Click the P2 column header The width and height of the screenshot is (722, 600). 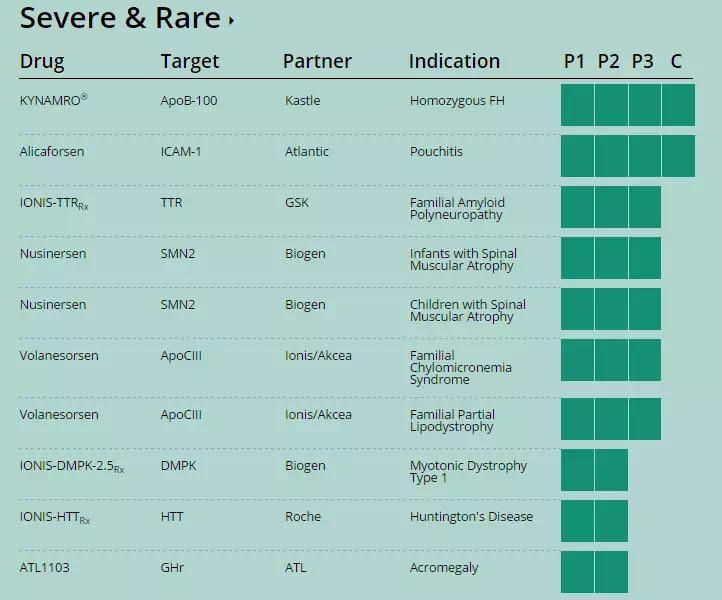(608, 61)
